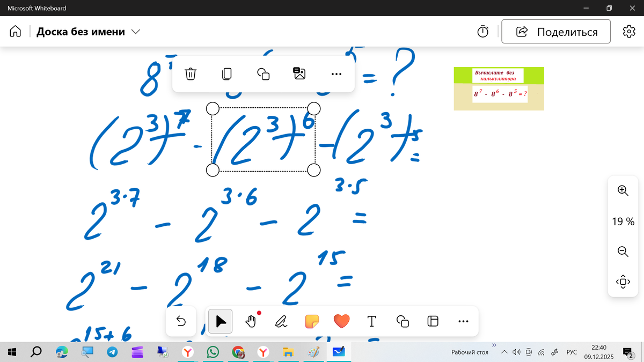Open Wi-Fi network settings in tray

point(541,352)
